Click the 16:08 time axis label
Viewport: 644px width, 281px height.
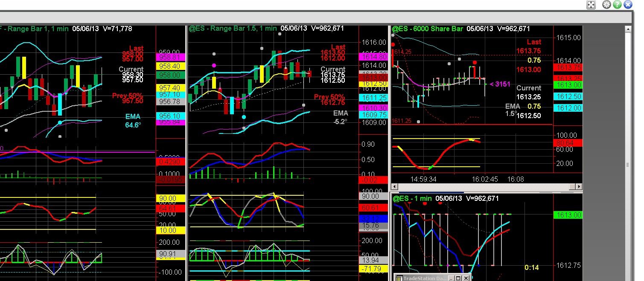(516, 180)
